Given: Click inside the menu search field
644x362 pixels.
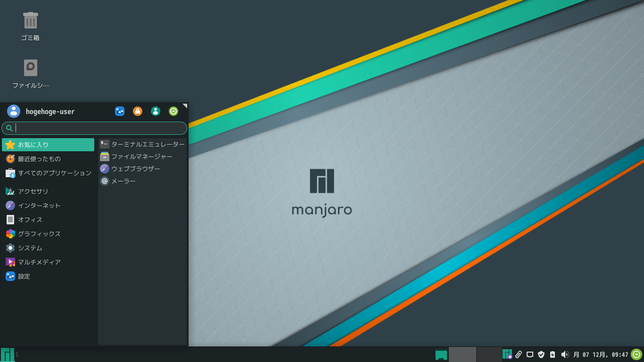Looking at the screenshot, I should pos(94,128).
